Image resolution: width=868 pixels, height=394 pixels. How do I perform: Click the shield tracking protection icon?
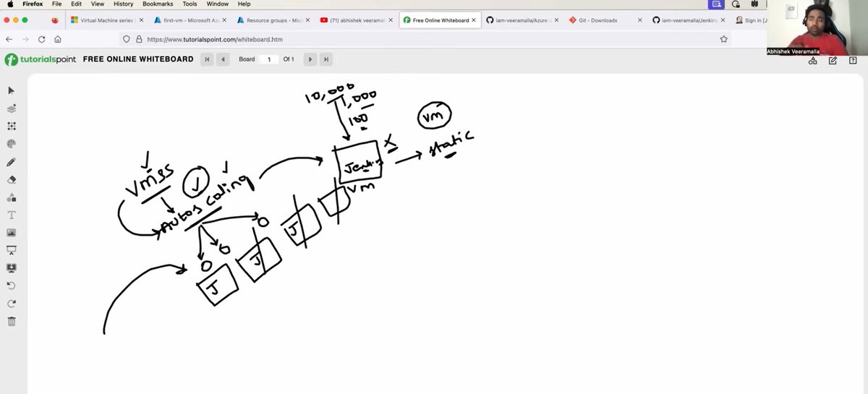(x=127, y=39)
